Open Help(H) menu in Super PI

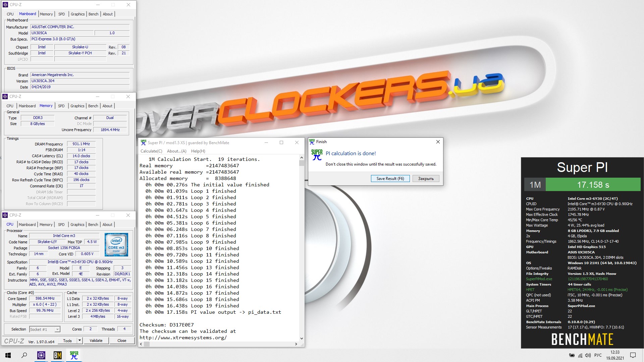(198, 151)
